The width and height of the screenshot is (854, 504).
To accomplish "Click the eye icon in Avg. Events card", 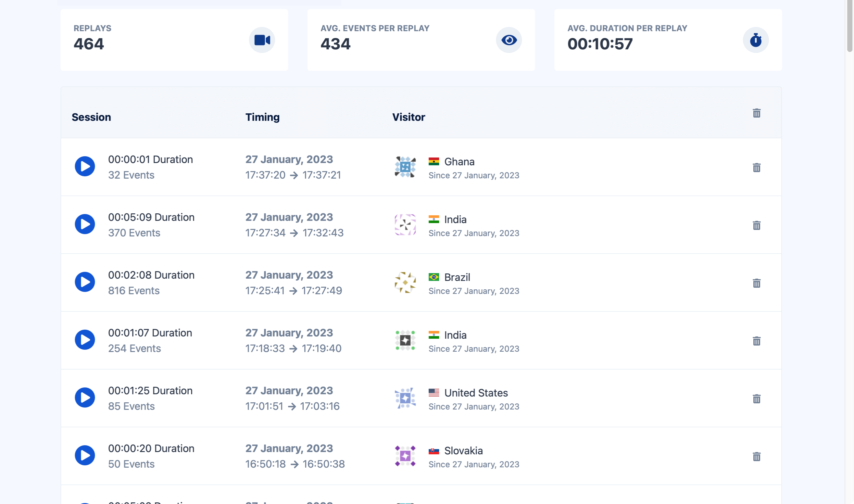I will [509, 40].
